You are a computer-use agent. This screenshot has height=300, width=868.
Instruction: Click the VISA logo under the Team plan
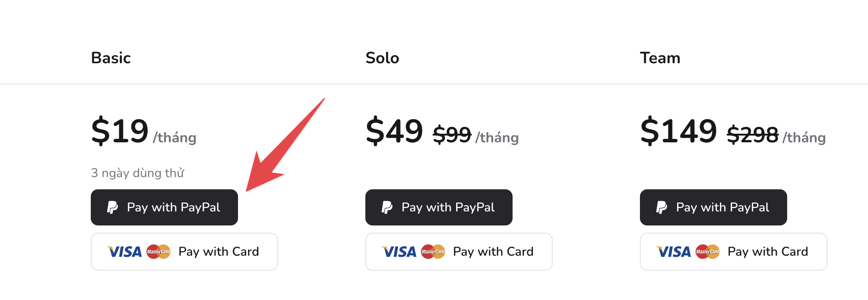point(674,252)
